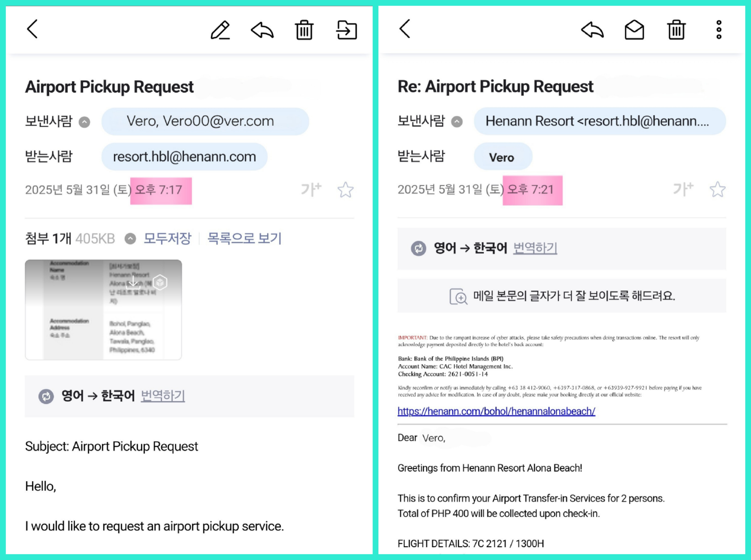
Task: Click 모두저장 to save all attachments
Action: [x=167, y=238]
